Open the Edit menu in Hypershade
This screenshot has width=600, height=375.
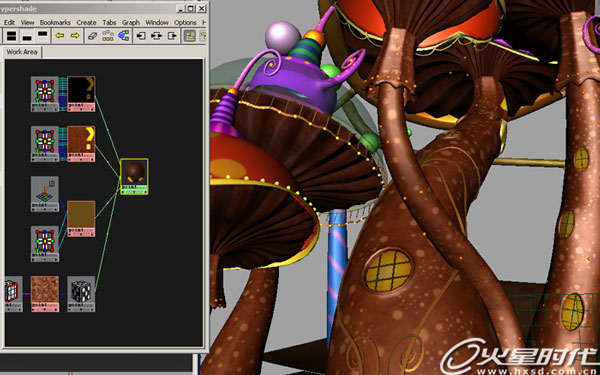coord(9,23)
